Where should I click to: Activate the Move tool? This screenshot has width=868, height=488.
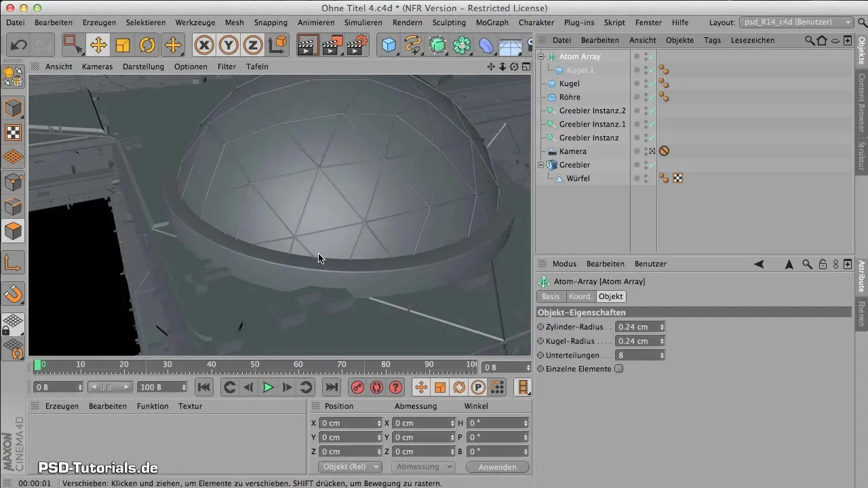(x=98, y=45)
